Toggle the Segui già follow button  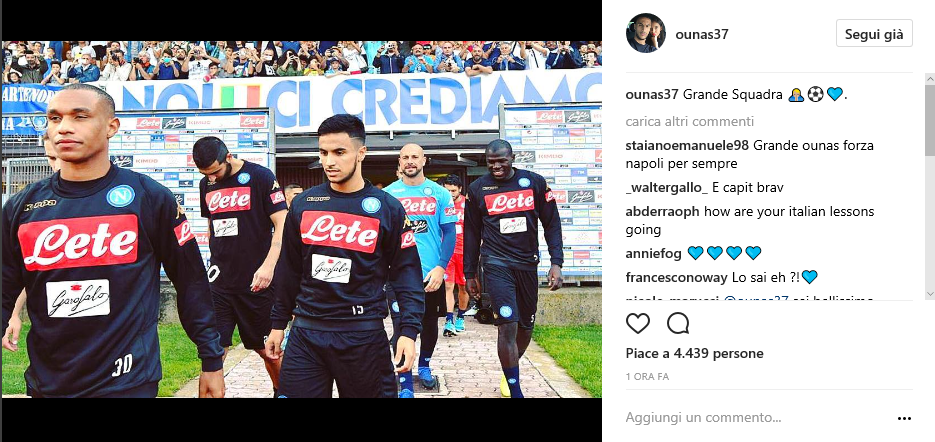(874, 33)
